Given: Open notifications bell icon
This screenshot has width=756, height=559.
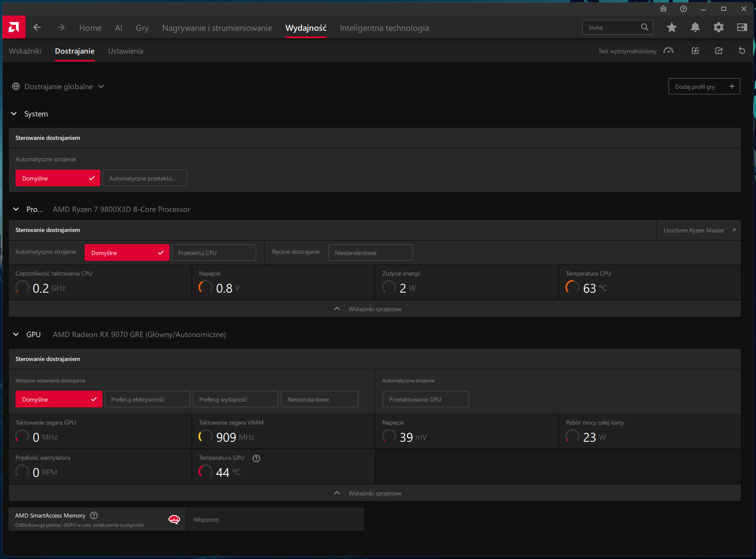Looking at the screenshot, I should pos(695,28).
